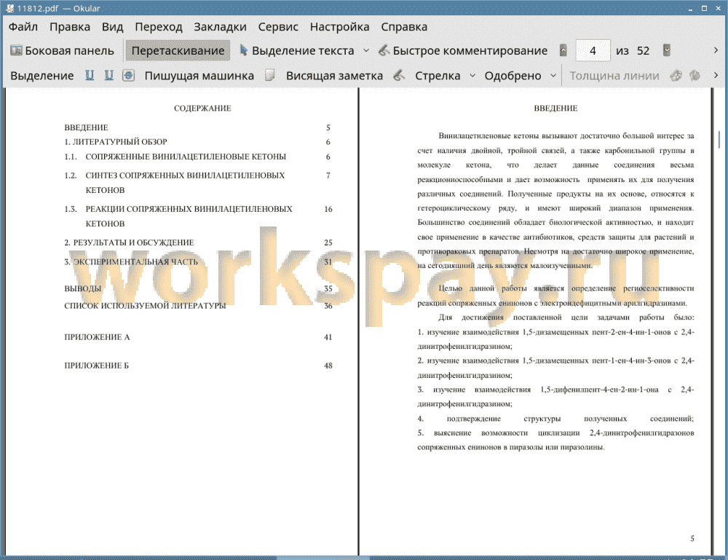
Task: Toggle the Боковая панель sidebar
Action: (x=62, y=51)
